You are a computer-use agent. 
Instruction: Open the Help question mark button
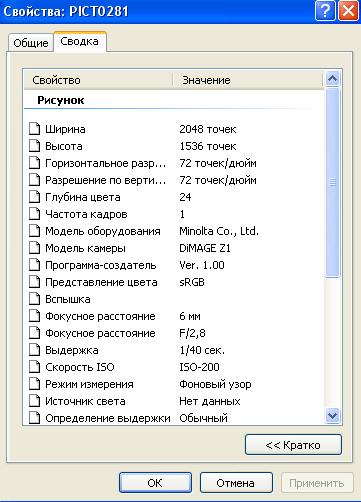pos(325,11)
